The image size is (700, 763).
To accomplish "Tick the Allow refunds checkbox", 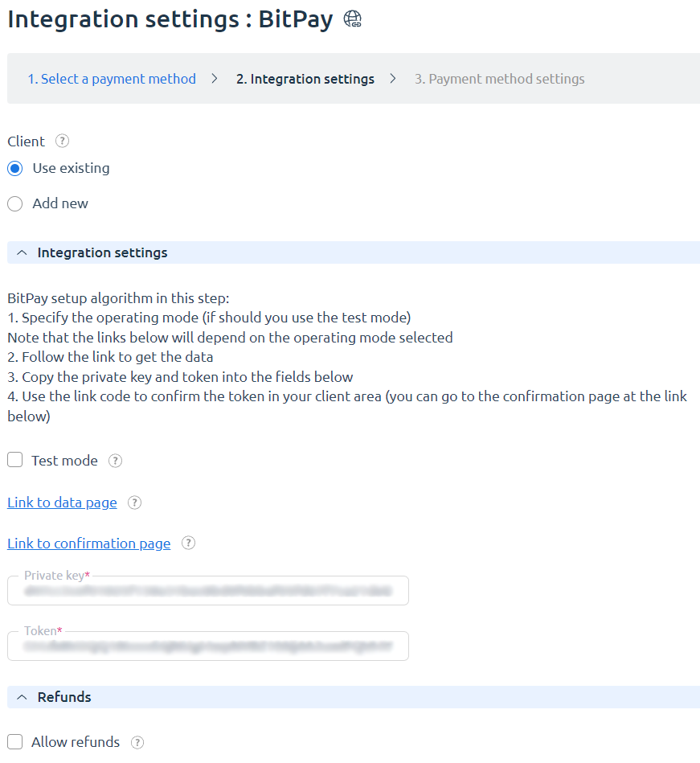I will pyautogui.click(x=15, y=742).
